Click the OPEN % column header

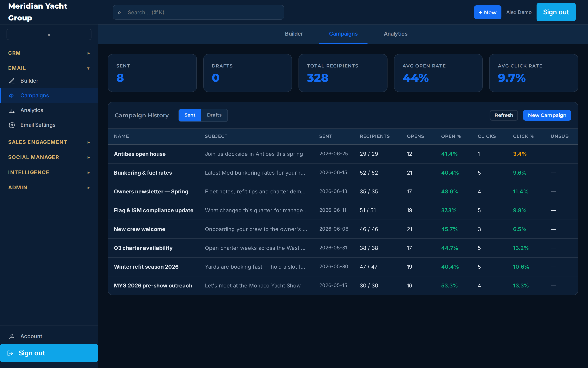pyautogui.click(x=451, y=136)
